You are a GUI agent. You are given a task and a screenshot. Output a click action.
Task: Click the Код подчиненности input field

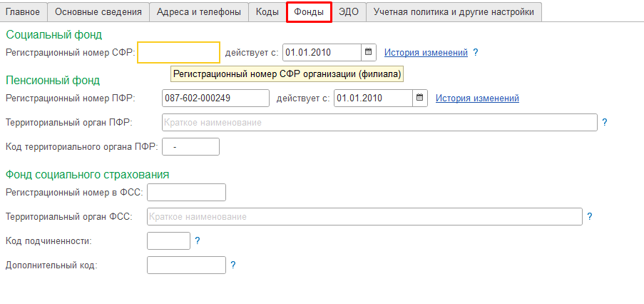[x=168, y=240]
